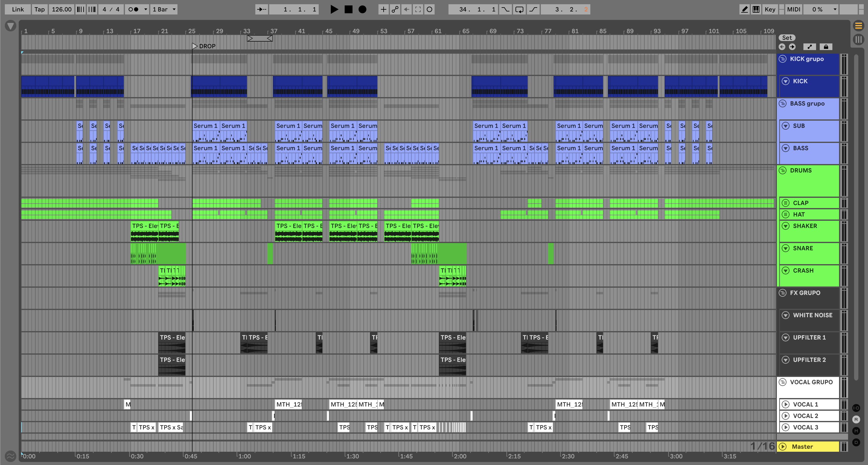Toggle the Loop switch
Viewport: 868px width, 465px height.
[519, 9]
